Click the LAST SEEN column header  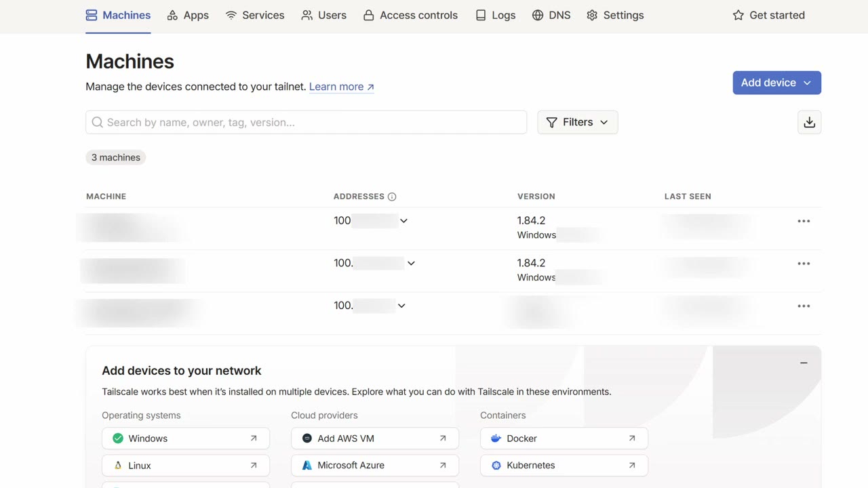[688, 197]
